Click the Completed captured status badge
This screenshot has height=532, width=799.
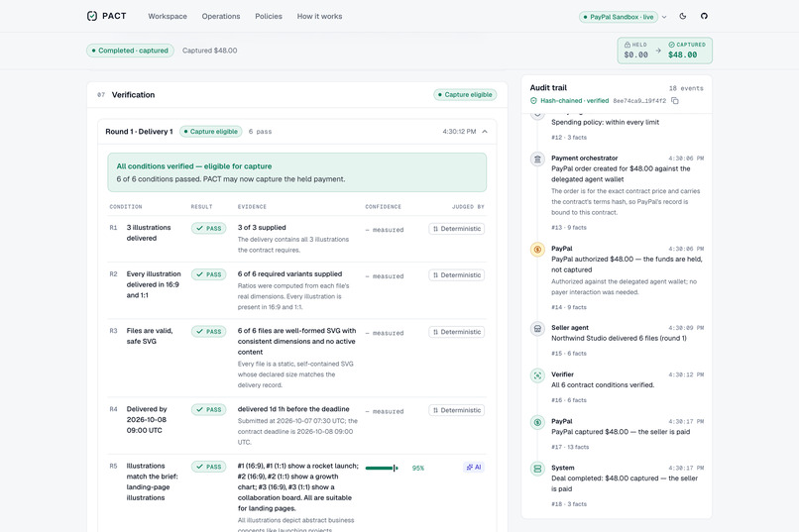(x=131, y=51)
